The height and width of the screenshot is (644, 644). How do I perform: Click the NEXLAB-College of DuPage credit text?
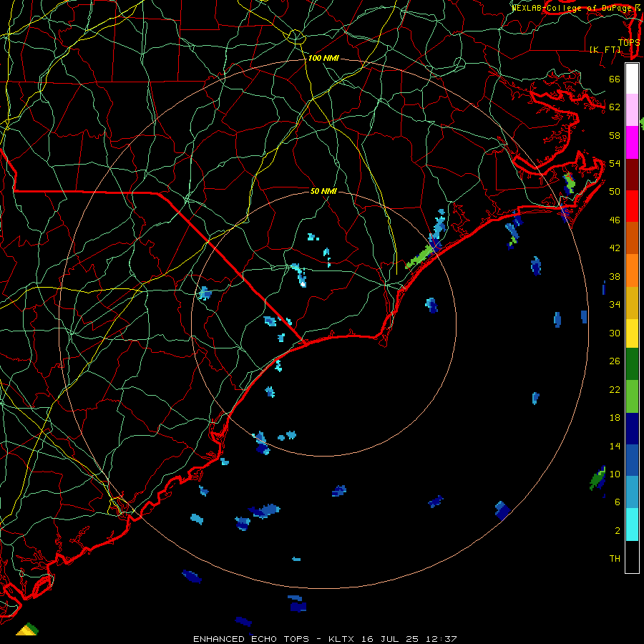click(572, 8)
